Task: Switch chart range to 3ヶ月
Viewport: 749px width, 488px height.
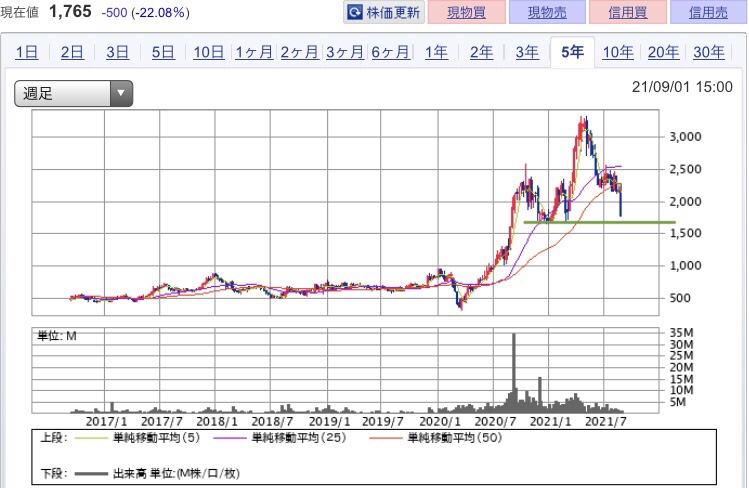Action: coord(345,52)
